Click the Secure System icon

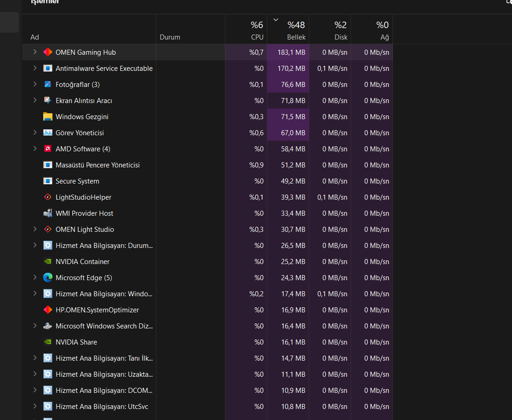coord(48,181)
